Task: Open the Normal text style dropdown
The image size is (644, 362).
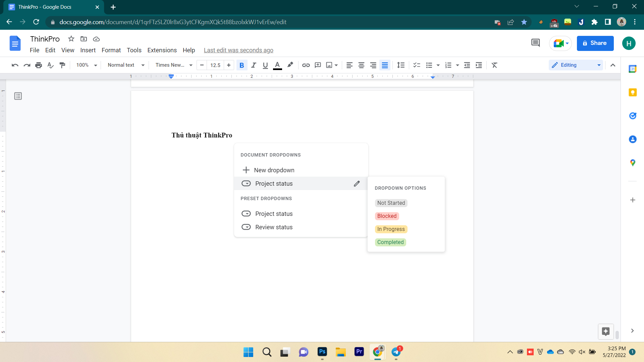Action: tap(126, 65)
